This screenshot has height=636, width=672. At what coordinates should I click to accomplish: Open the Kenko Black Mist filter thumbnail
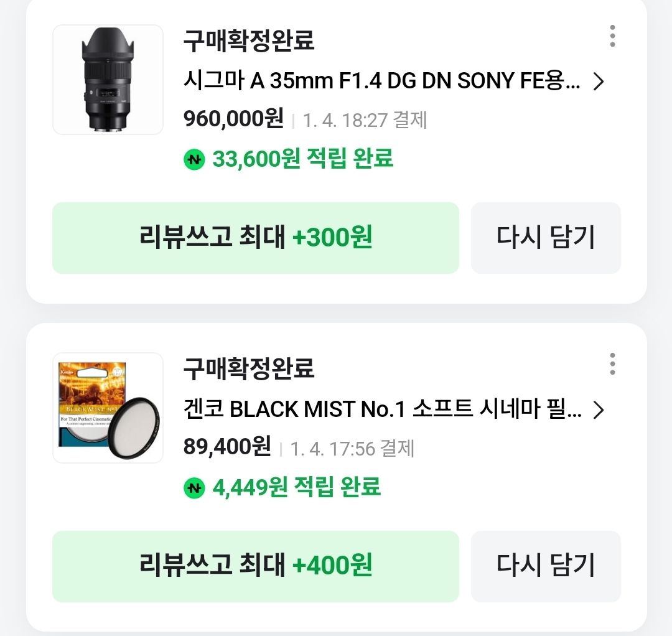point(108,408)
